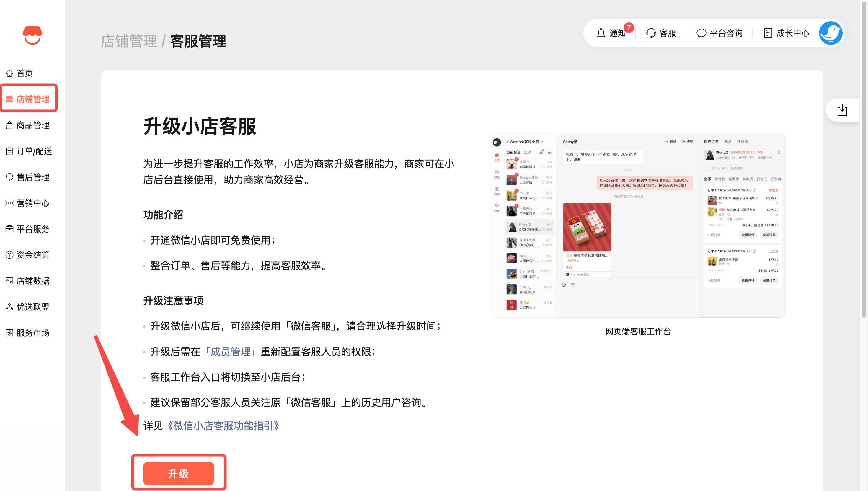The height and width of the screenshot is (491, 868).
Task: Click the 订单/配送 clipboard icon
Action: (x=9, y=151)
